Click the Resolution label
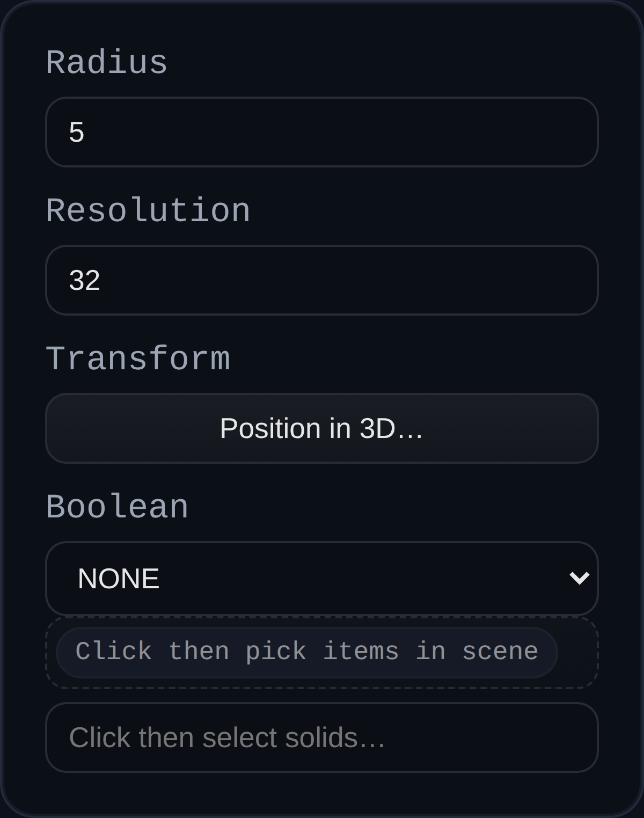The image size is (644, 818). (148, 211)
